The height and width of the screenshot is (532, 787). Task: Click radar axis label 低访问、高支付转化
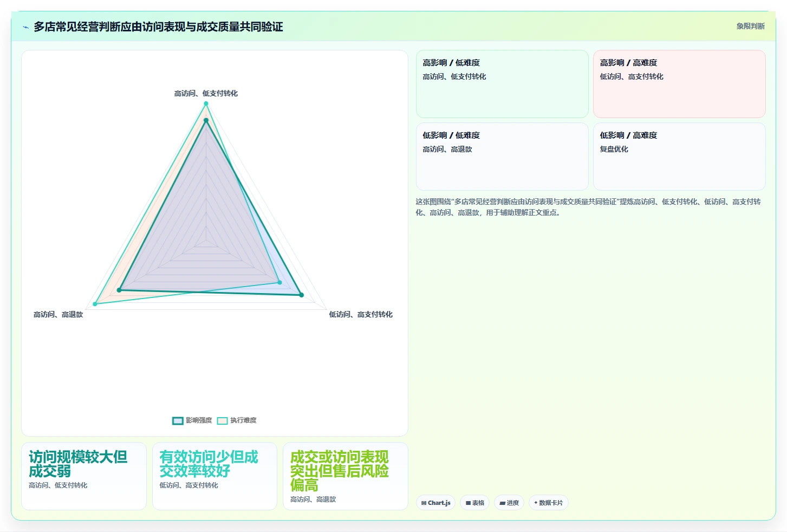[x=361, y=314]
